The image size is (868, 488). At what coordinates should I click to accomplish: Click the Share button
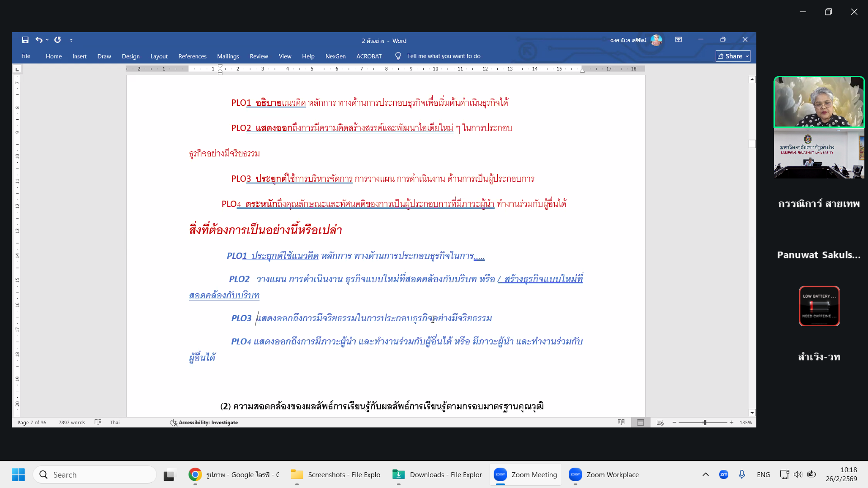730,56
